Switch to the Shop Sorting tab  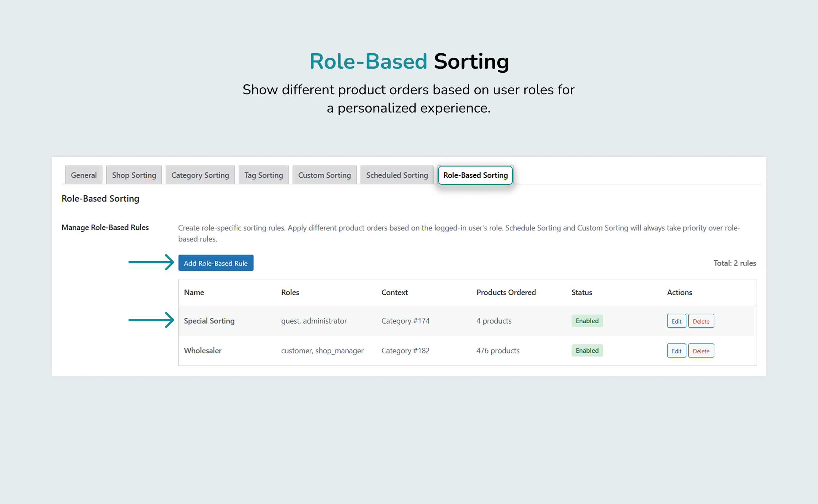point(134,175)
